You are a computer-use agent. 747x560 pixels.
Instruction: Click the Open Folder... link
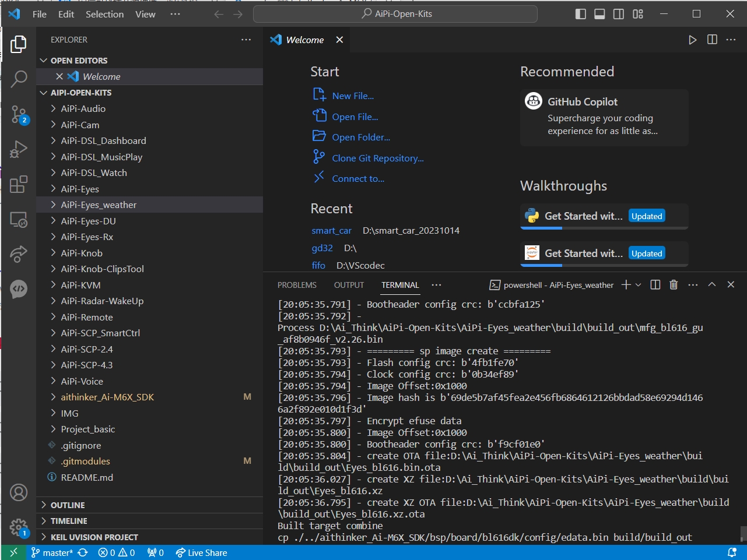(361, 137)
